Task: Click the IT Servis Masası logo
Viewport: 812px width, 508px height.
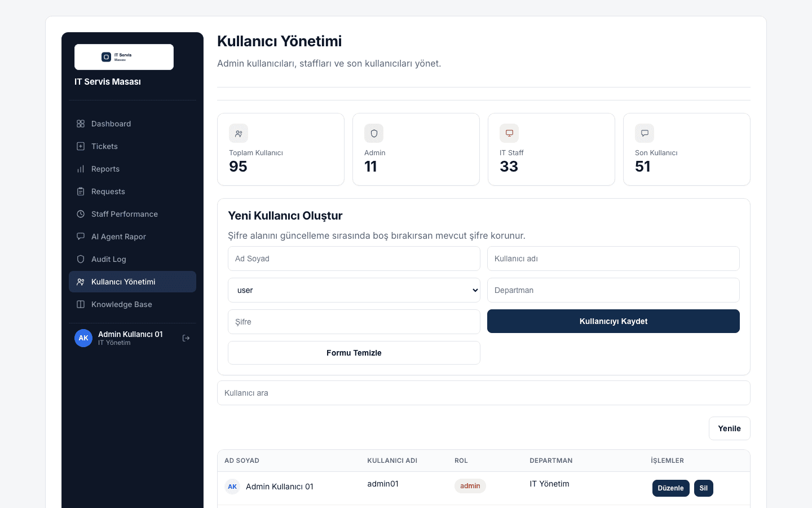Action: [x=124, y=57]
